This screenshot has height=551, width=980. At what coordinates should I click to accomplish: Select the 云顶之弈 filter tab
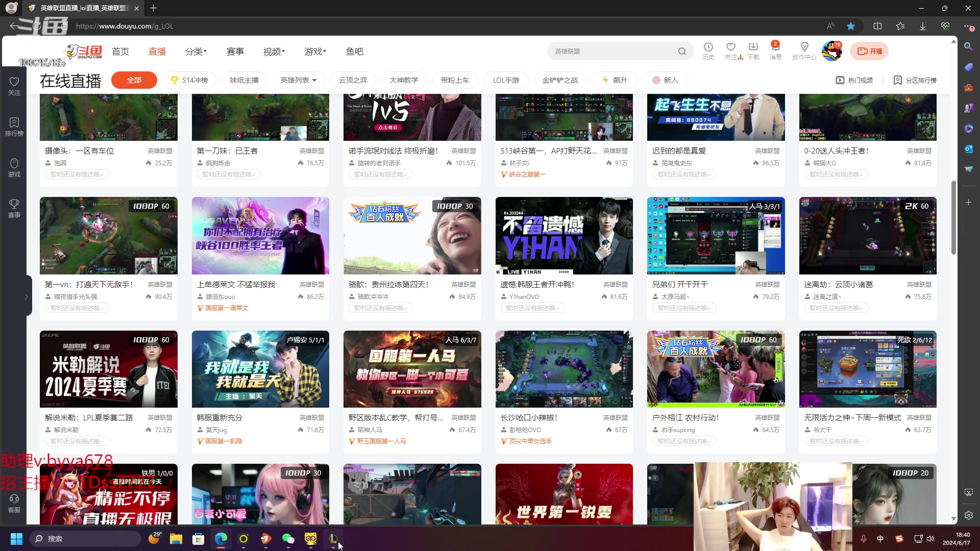[x=353, y=80]
